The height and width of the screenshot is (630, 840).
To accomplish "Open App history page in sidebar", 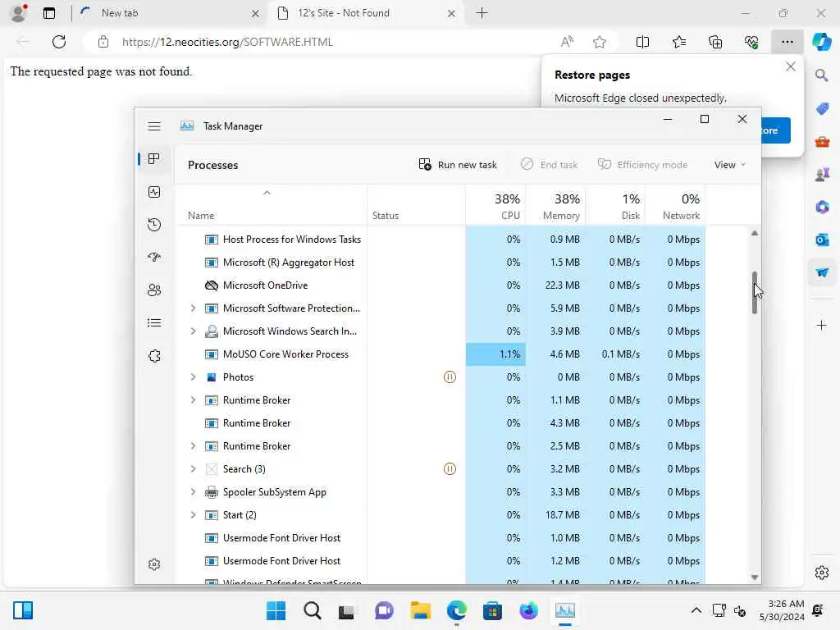I will tap(154, 225).
